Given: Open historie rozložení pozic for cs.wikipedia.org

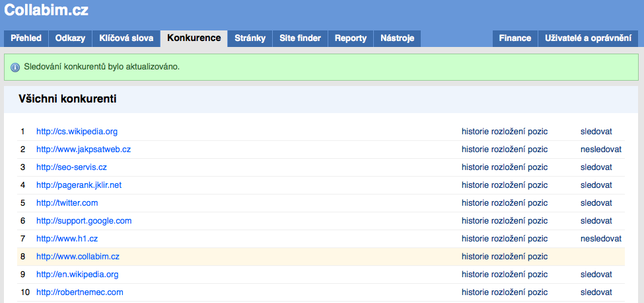Looking at the screenshot, I should pos(505,132).
